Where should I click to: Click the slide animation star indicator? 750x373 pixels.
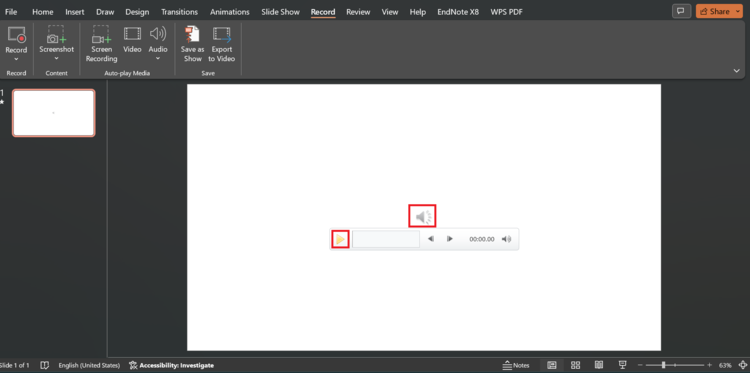coord(1,102)
